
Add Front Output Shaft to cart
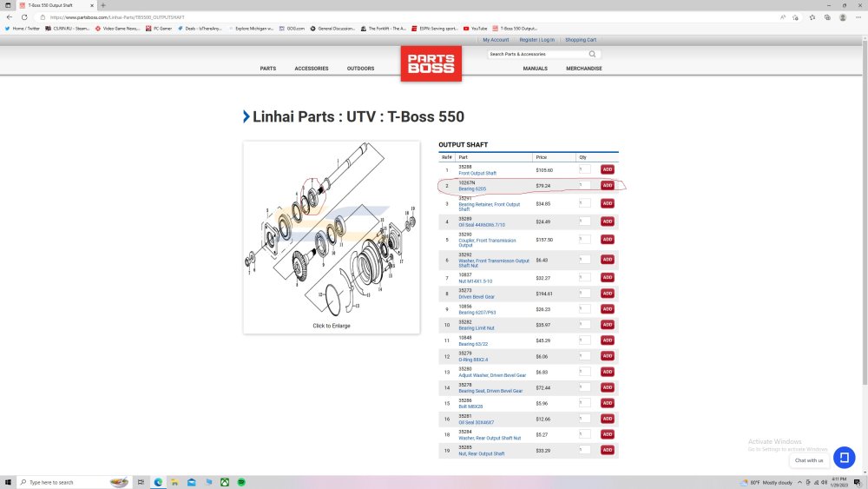(608, 169)
